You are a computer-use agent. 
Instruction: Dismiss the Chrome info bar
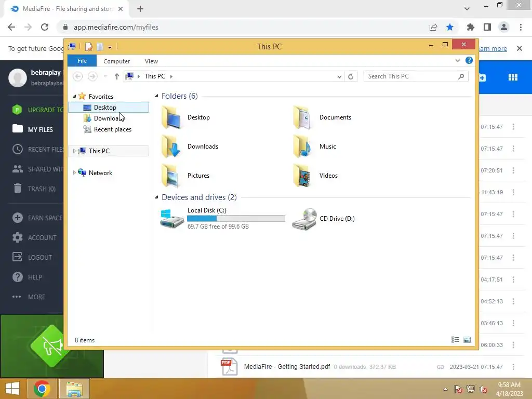(x=519, y=48)
